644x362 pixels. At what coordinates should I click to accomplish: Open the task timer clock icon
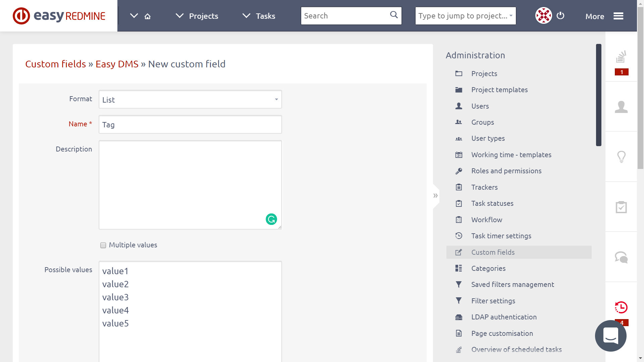[621, 307]
